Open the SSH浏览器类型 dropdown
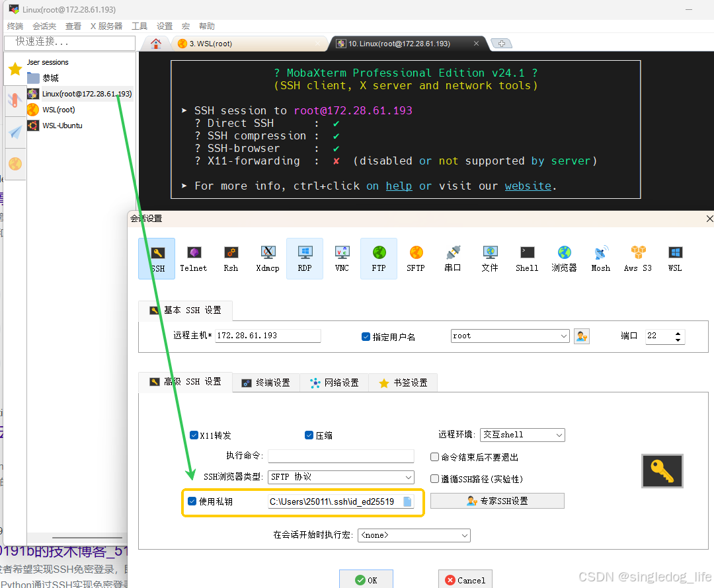 [x=341, y=477]
